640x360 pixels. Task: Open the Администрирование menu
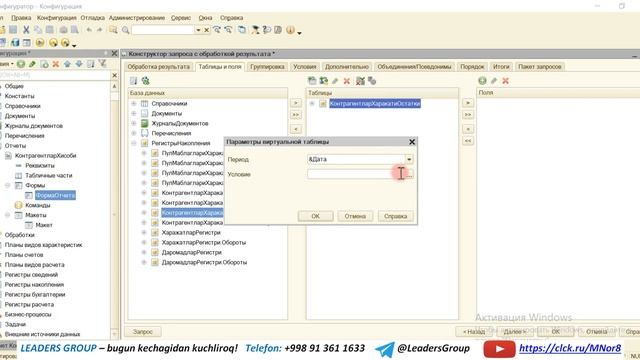point(137,18)
